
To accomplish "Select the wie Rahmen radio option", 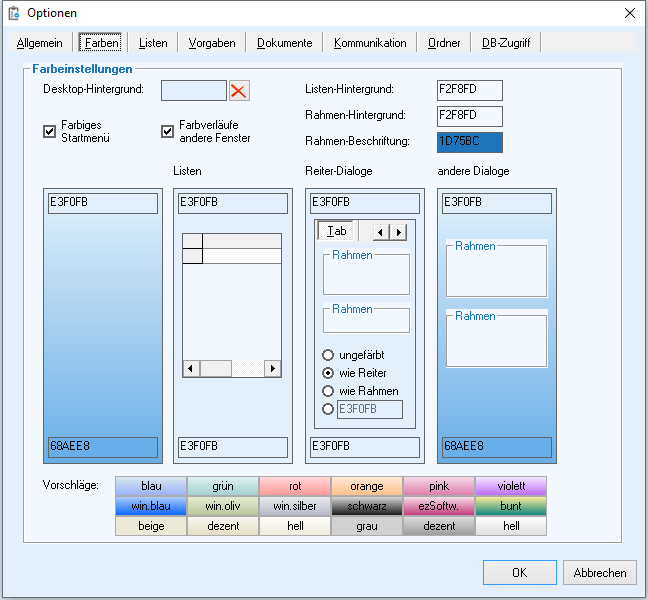I will (x=328, y=391).
